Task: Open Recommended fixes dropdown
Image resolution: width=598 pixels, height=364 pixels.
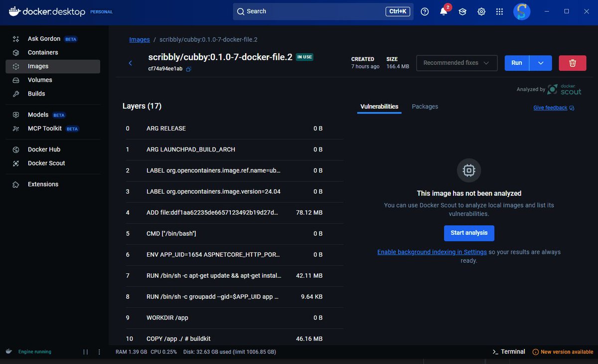Action: 457,63
